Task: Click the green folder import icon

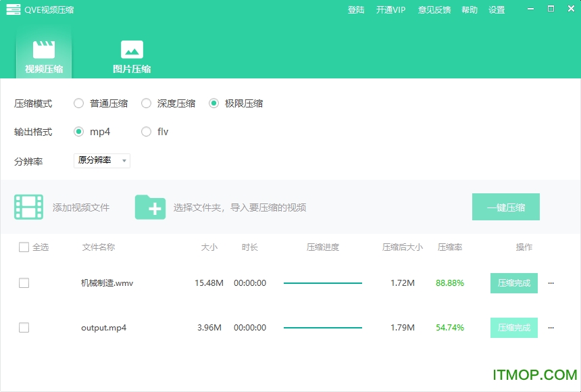Action: (x=150, y=207)
